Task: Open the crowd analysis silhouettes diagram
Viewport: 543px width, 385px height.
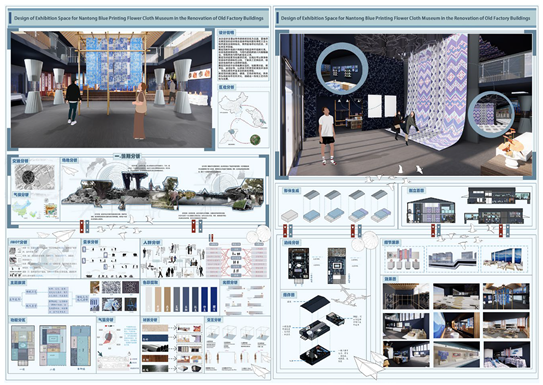Action: coord(173,260)
